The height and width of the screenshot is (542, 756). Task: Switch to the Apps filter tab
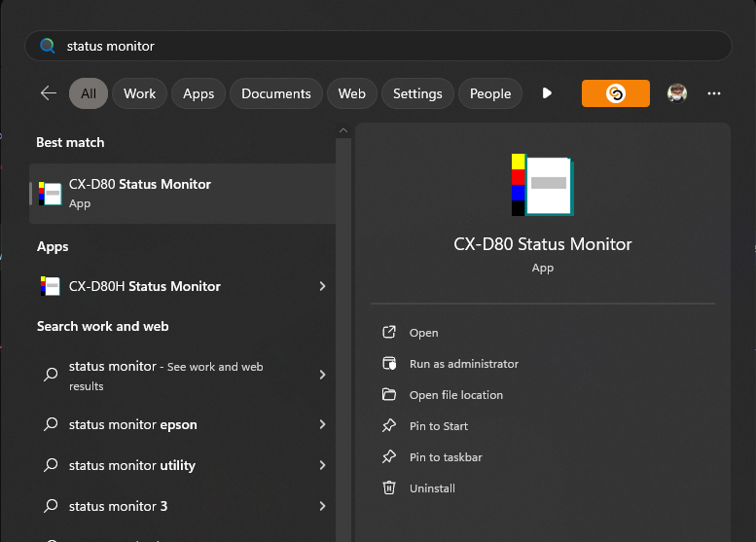pyautogui.click(x=198, y=93)
